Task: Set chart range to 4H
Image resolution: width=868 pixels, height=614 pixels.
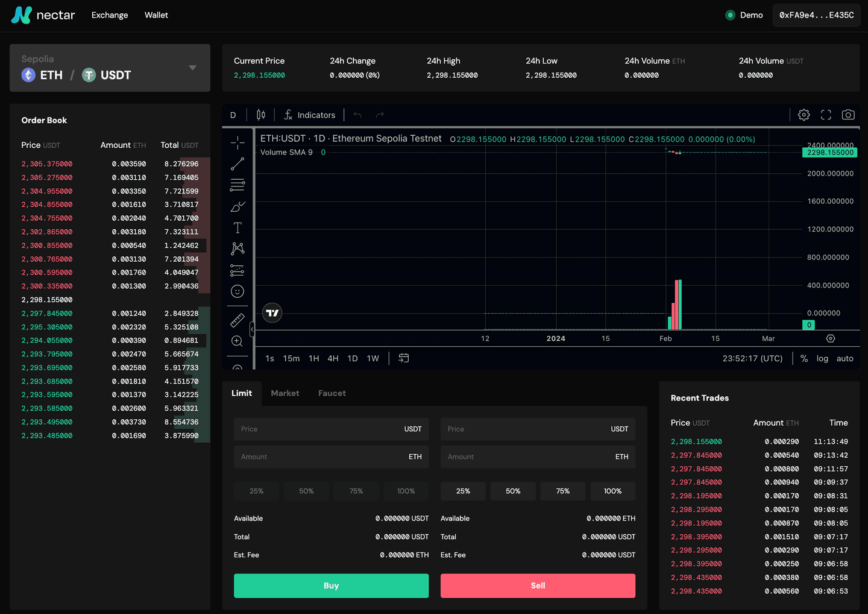Action: tap(333, 358)
